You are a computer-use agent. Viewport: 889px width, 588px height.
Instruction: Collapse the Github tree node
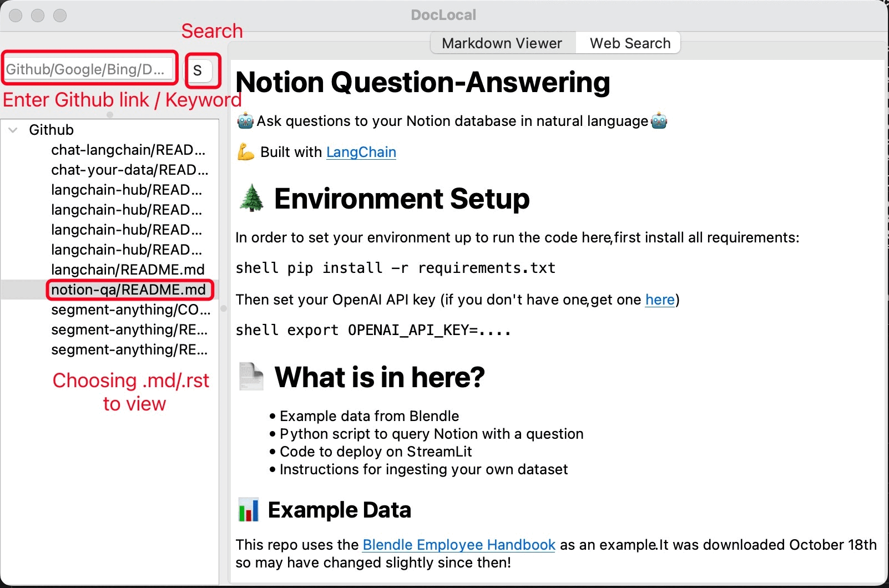[x=13, y=130]
